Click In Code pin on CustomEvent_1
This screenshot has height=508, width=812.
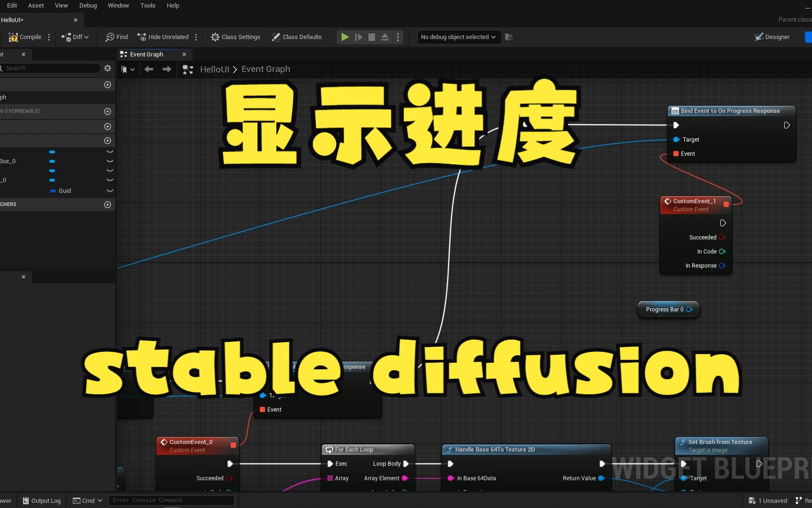722,252
